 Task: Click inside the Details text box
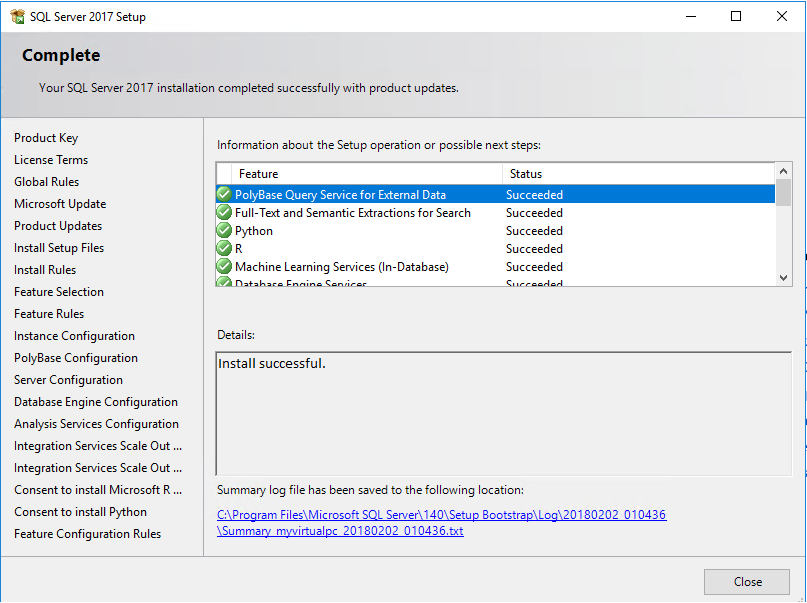click(503, 412)
